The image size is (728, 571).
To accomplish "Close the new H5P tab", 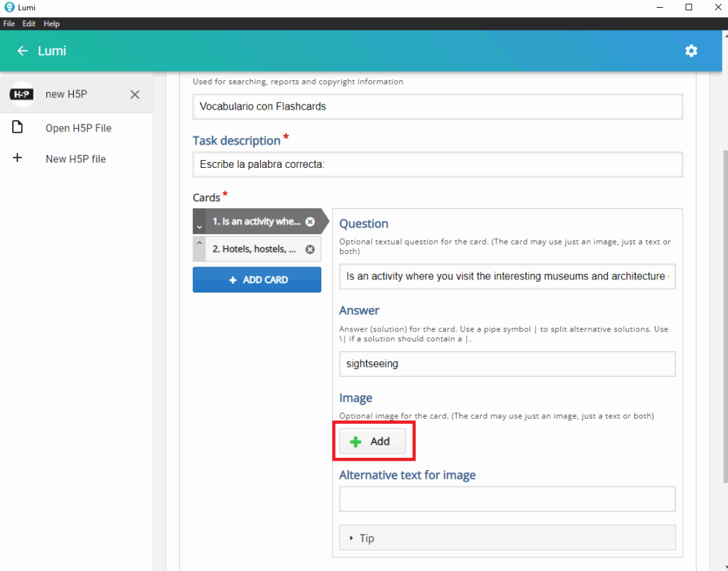I will point(134,95).
